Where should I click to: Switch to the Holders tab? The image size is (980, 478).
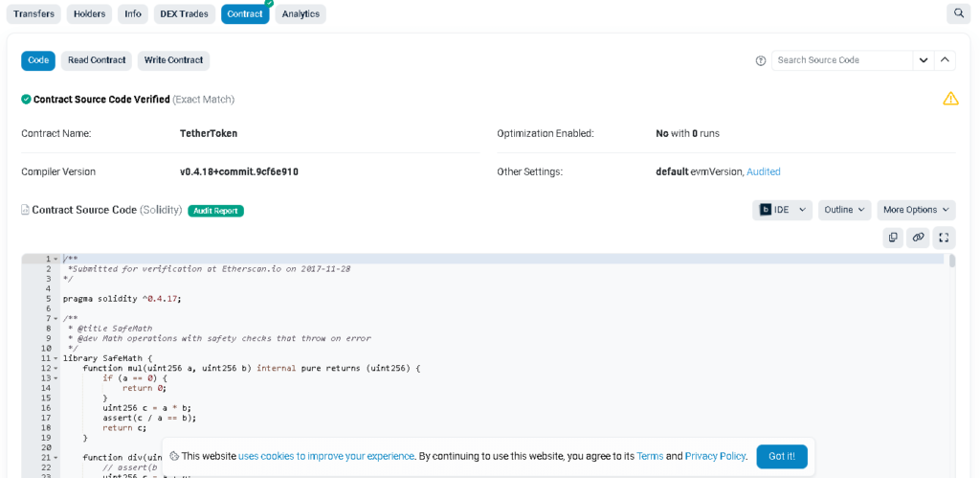pyautogui.click(x=89, y=13)
